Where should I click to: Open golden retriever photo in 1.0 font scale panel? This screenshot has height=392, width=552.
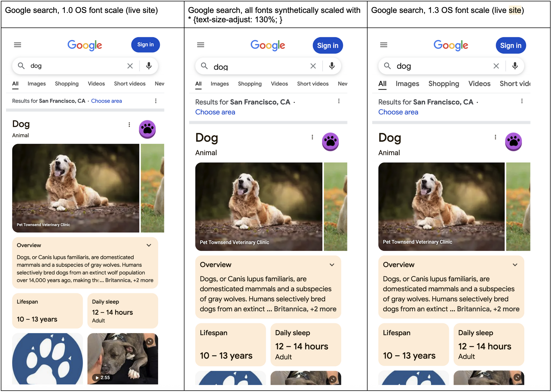point(76,188)
